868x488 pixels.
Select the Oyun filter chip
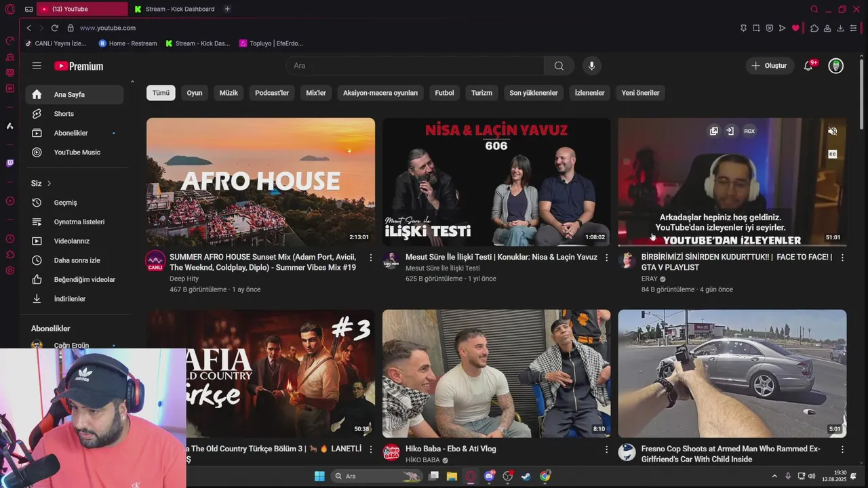pyautogui.click(x=195, y=93)
